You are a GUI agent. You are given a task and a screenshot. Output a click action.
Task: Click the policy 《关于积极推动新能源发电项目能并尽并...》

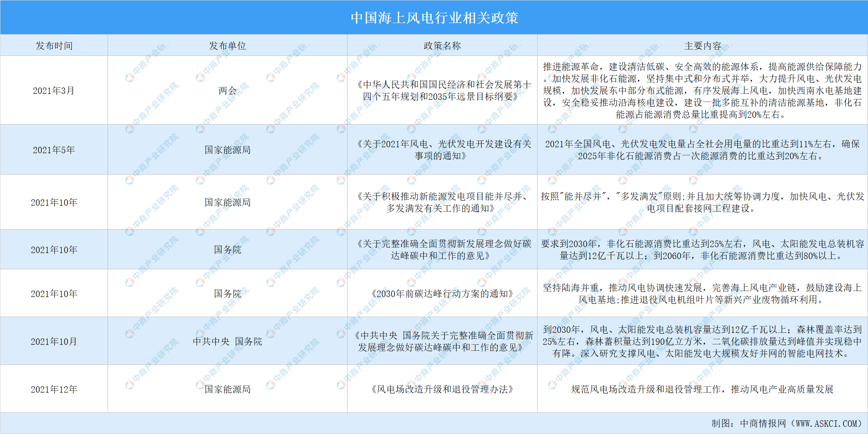tap(442, 202)
